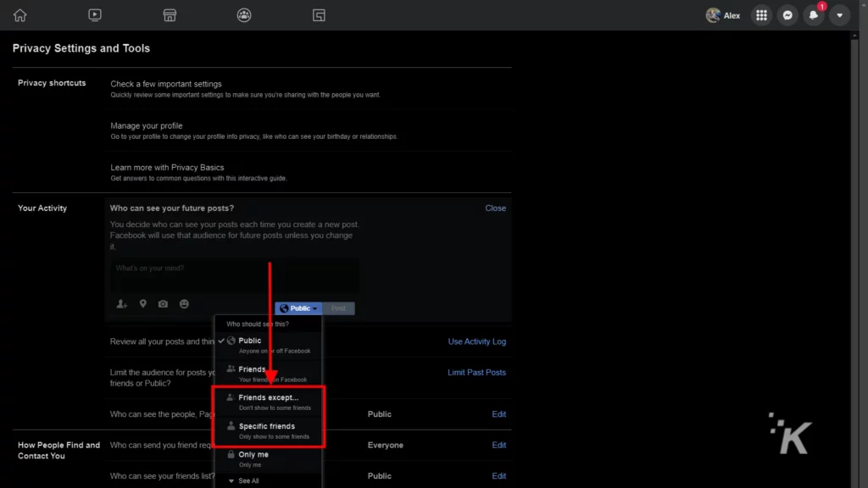Image resolution: width=868 pixels, height=488 pixels.
Task: Open the Watch video icon
Action: [95, 15]
